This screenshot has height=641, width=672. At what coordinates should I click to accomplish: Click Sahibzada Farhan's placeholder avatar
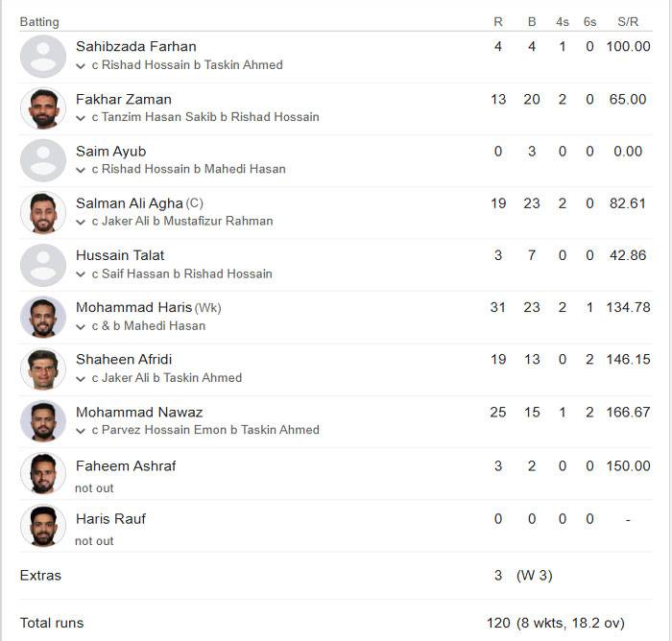43,56
